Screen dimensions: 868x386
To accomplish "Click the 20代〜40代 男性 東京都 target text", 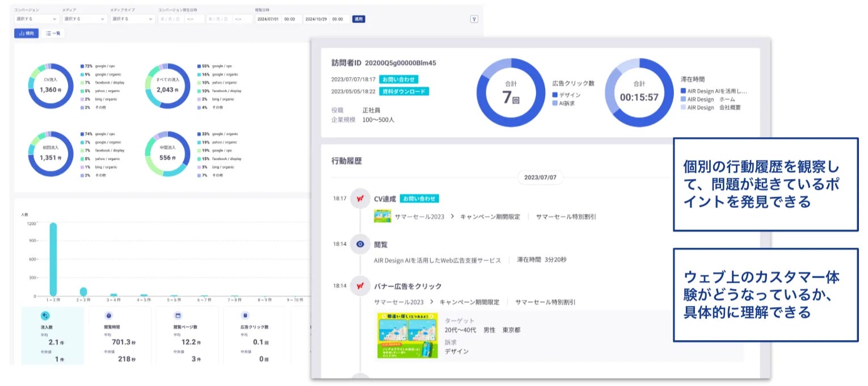I will point(483,330).
